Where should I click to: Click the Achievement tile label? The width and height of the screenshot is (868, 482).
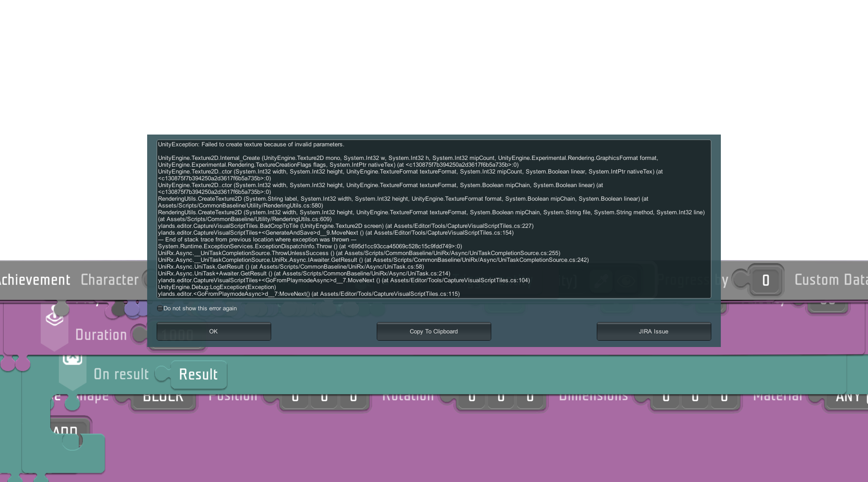point(35,280)
